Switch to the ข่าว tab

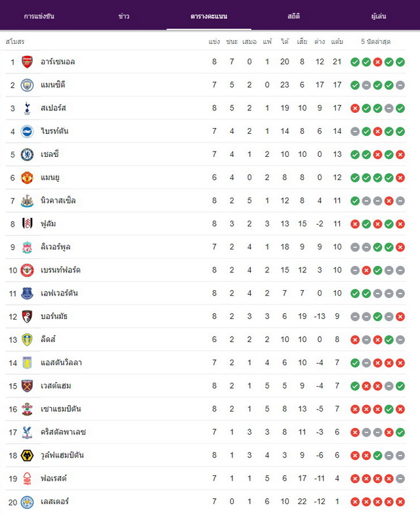tap(124, 16)
